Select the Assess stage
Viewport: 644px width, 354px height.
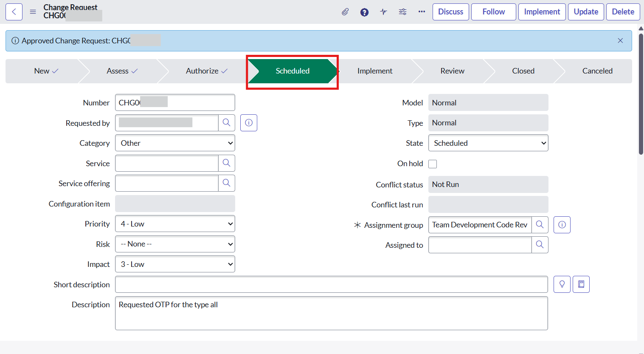tap(122, 71)
